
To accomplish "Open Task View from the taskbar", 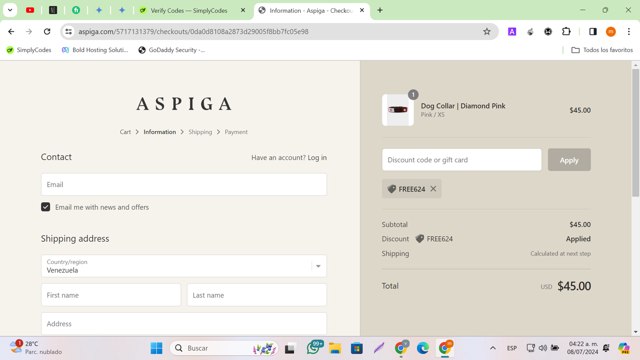I will click(290, 349).
